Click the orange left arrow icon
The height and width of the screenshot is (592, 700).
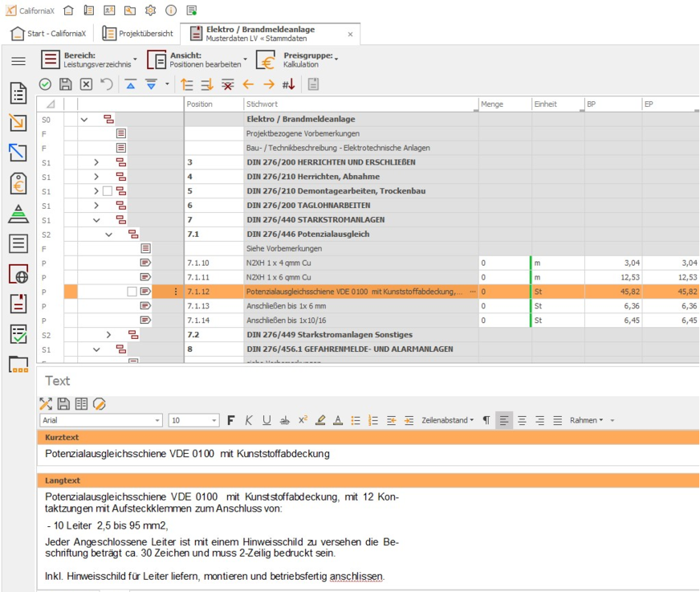pos(248,84)
